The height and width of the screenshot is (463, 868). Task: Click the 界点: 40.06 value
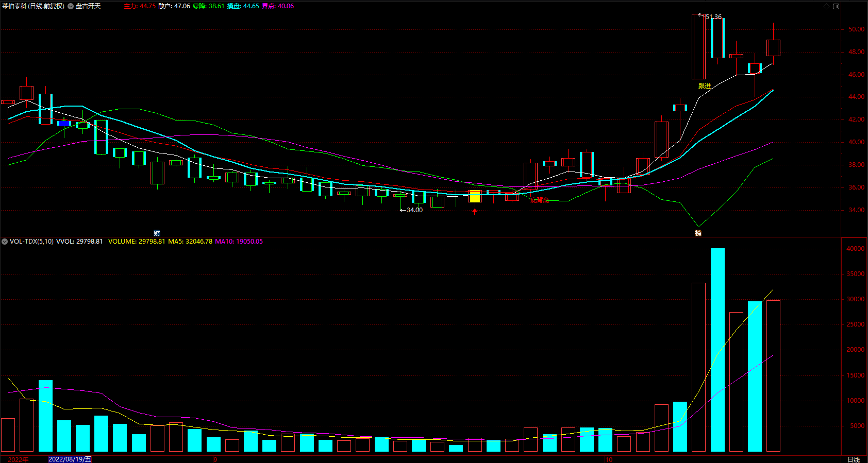(278, 6)
